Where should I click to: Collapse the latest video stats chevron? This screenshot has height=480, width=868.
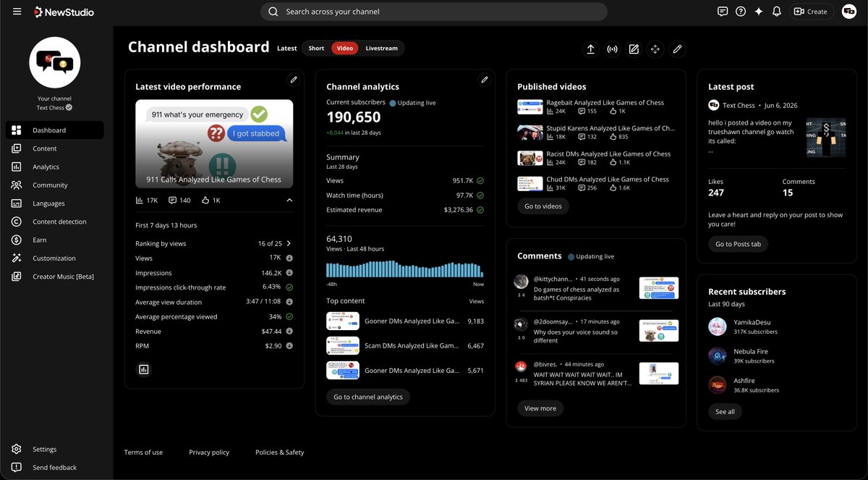click(x=289, y=200)
